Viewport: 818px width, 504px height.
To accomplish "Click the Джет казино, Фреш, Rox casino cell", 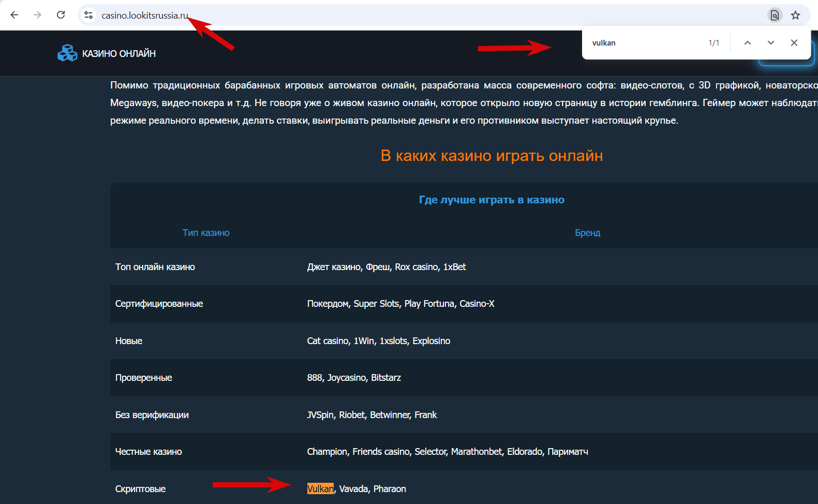I will 386,267.
